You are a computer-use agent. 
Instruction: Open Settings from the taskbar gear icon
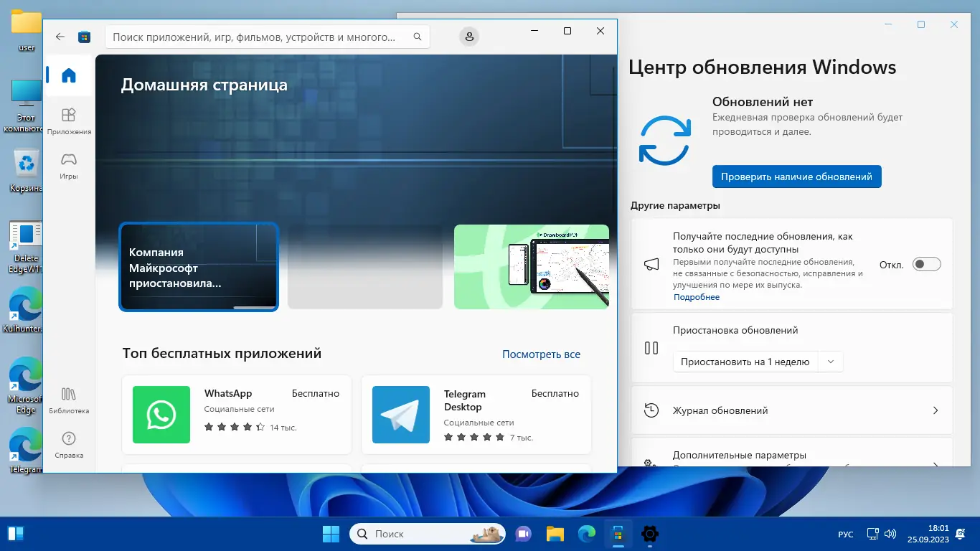[x=649, y=534]
